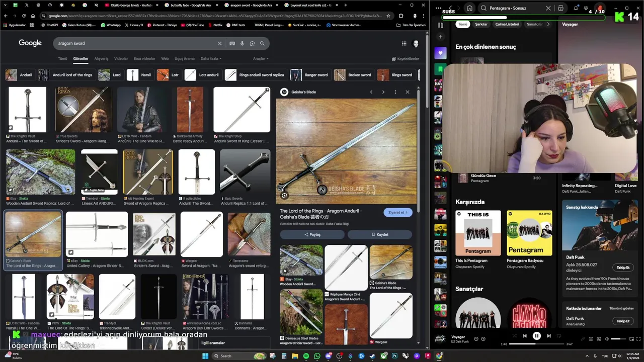Open Araçlar tools dropdown
Image resolution: width=644 pixels, height=362 pixels.
(x=261, y=59)
